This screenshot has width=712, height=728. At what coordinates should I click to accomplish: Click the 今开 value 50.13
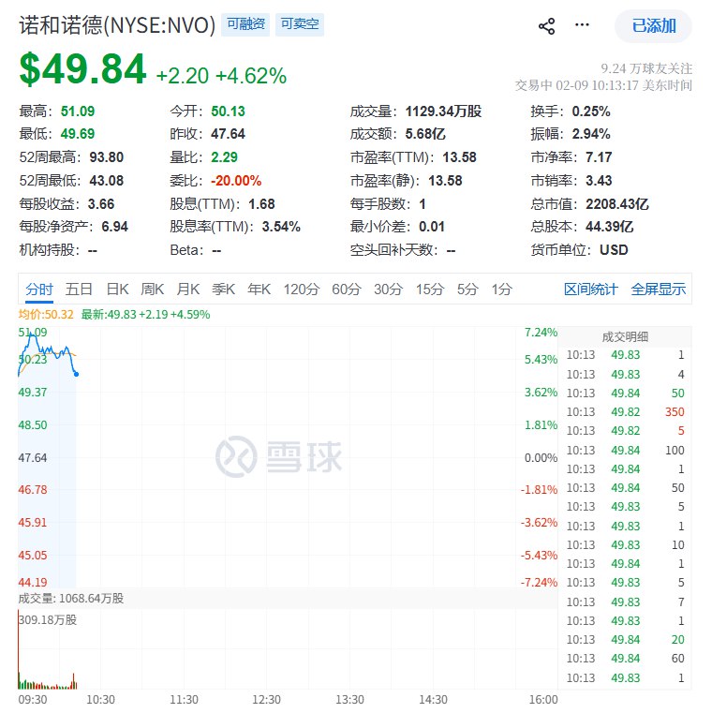228,111
